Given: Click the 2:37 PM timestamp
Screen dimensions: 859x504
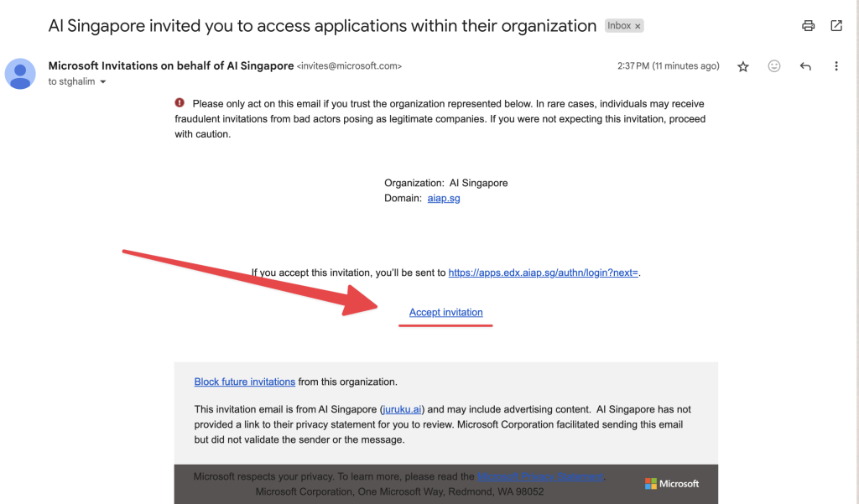Looking at the screenshot, I should [x=669, y=65].
